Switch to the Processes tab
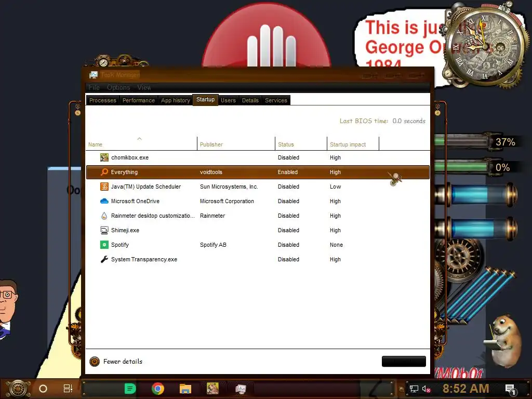The width and height of the screenshot is (532, 399). [x=103, y=100]
